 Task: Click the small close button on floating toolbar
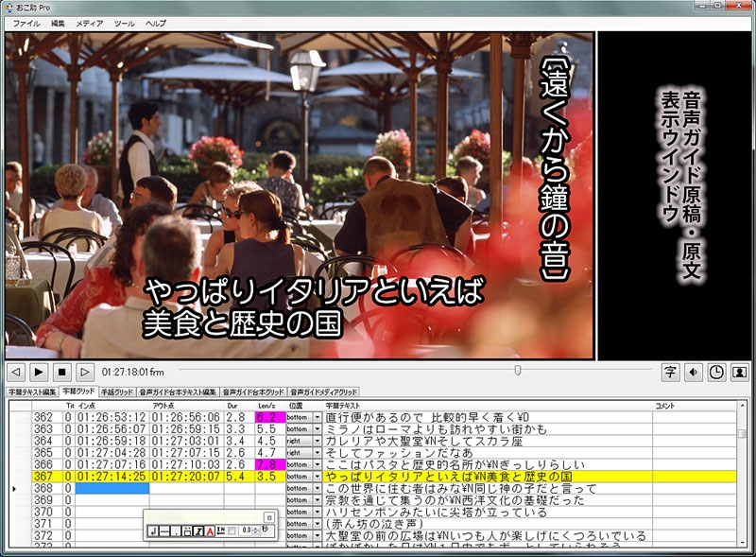tap(269, 515)
